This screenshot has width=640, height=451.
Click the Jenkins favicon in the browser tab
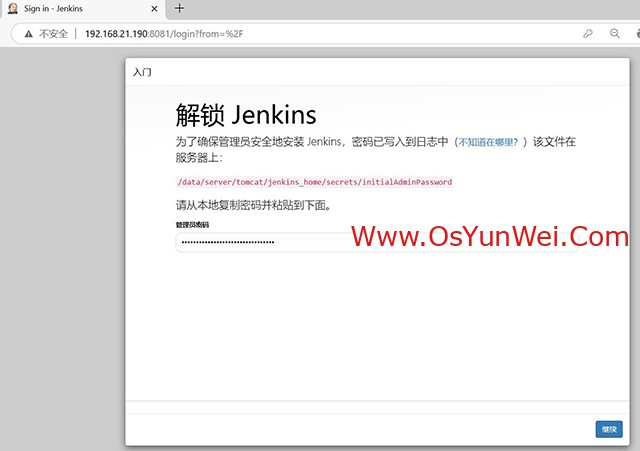[x=13, y=9]
